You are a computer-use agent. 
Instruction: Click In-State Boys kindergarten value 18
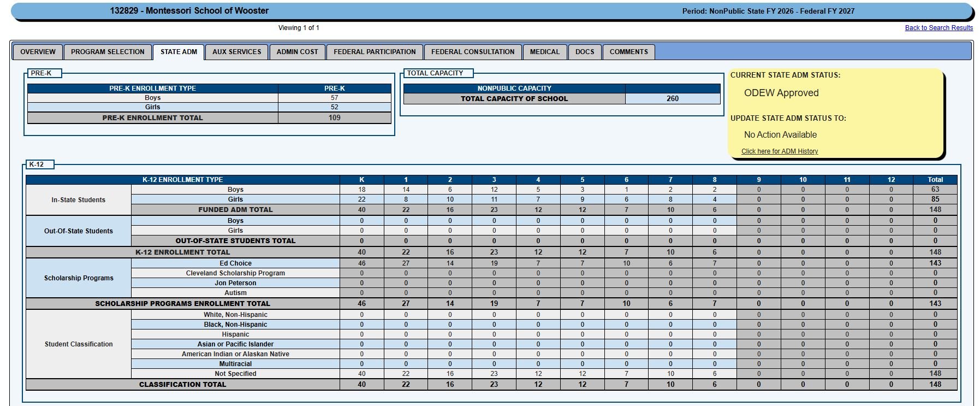[361, 190]
